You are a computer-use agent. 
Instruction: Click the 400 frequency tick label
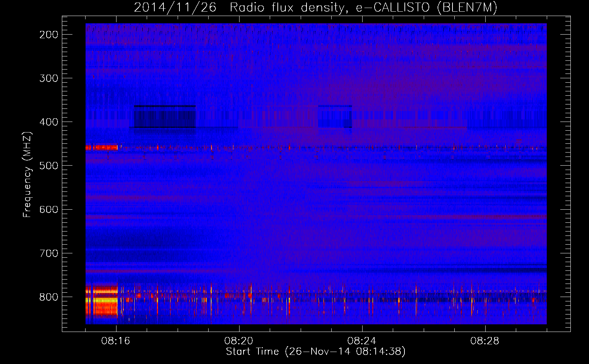[49, 122]
